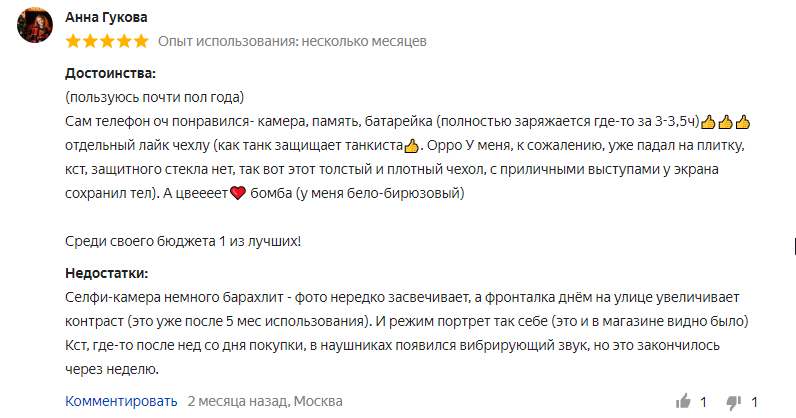Click the 'Опыт использования: несколько месяцев' label
Viewport: 796px width, 418px height.
(x=292, y=41)
